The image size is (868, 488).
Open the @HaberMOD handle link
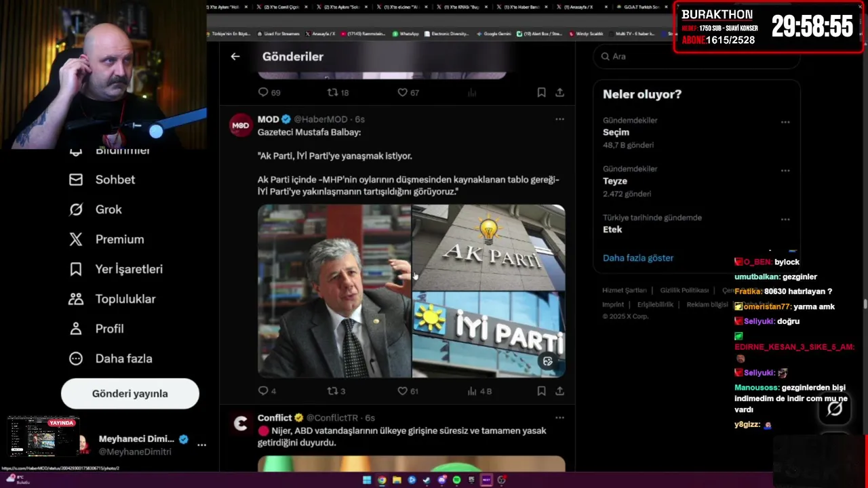pos(319,119)
